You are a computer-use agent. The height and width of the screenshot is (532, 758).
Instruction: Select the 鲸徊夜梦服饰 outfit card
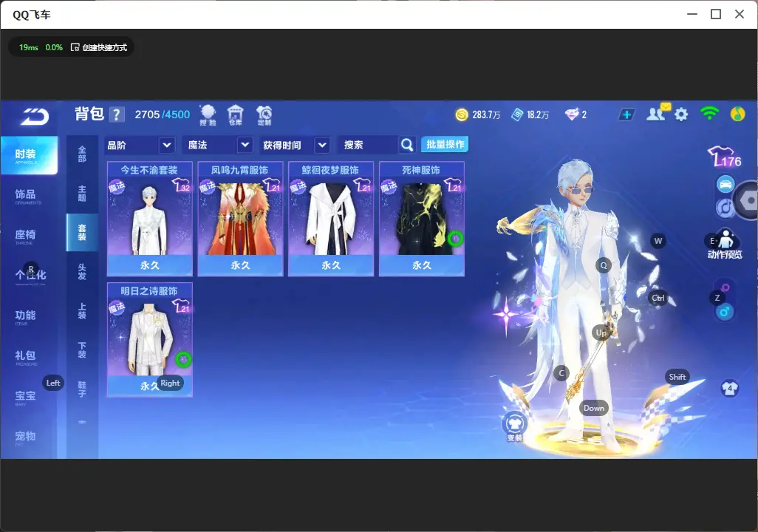(x=331, y=219)
